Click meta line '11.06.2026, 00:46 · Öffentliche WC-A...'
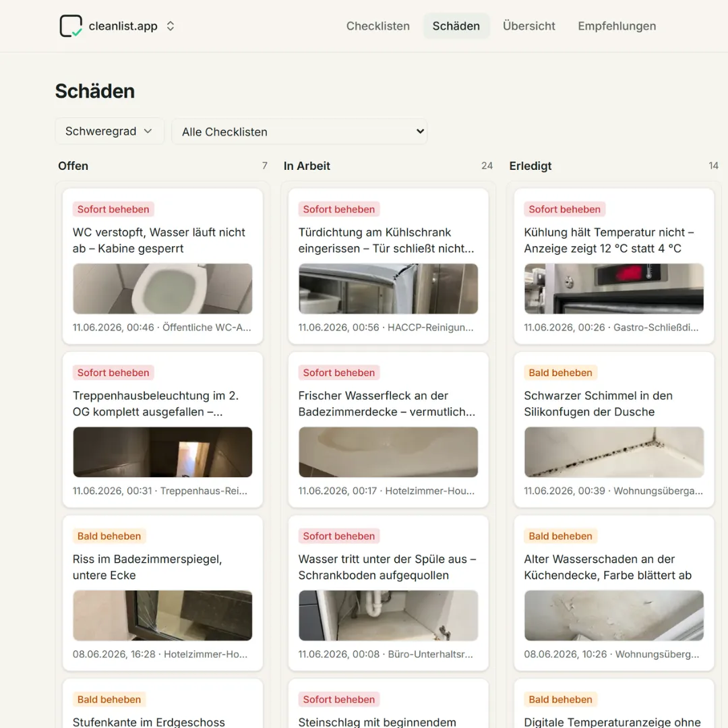Viewport: 728px width, 728px height. [x=162, y=328]
